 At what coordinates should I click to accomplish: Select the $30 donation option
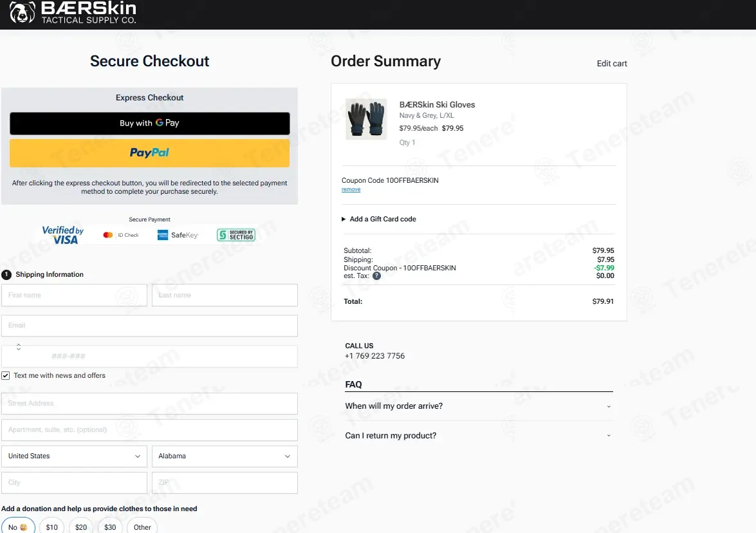pos(110,527)
